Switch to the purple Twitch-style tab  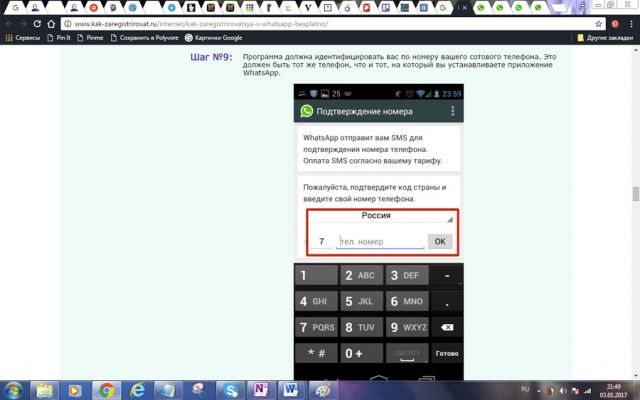click(386, 8)
